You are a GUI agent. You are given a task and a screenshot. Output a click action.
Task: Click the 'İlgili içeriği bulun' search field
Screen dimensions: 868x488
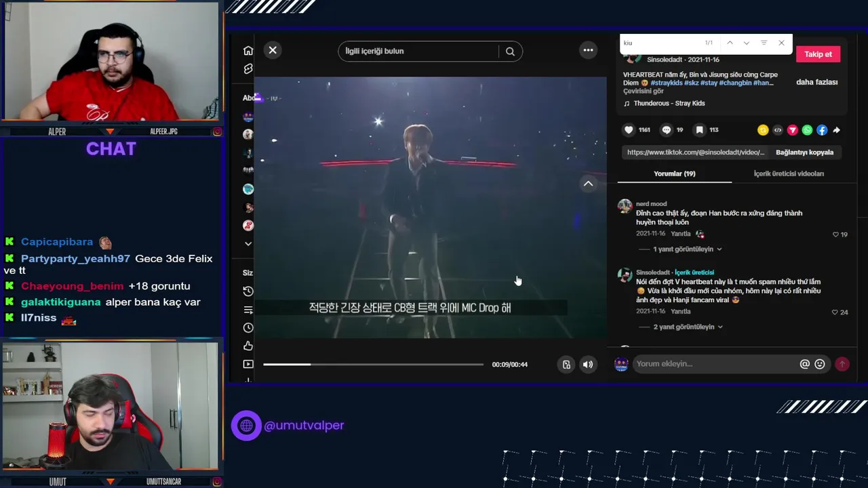tap(419, 52)
